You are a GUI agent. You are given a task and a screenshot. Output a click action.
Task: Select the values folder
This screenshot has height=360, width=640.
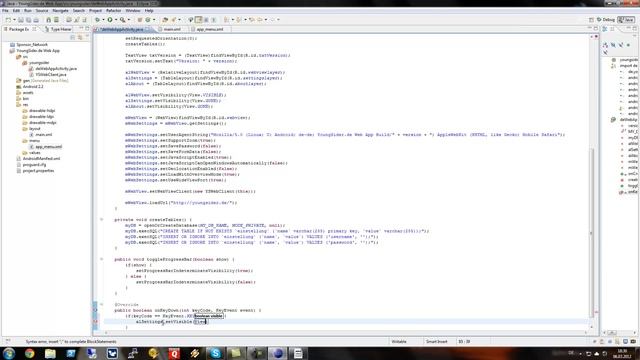pos(34,153)
